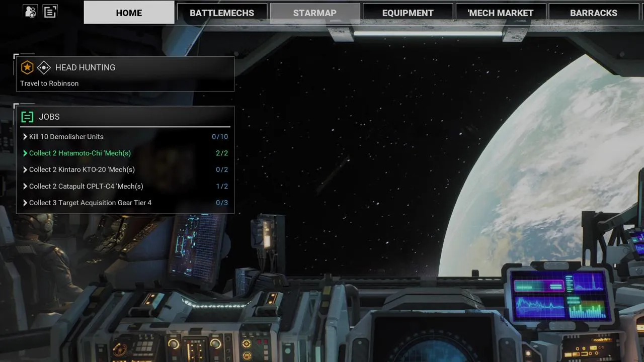Click the green JOBS list icon
Image resolution: width=644 pixels, height=362 pixels.
point(27,117)
